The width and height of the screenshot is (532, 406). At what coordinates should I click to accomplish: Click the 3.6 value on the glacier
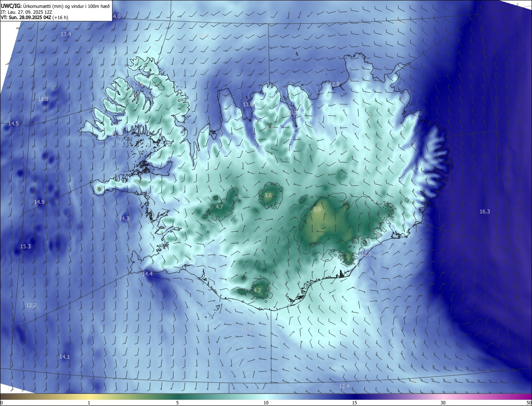point(268,195)
